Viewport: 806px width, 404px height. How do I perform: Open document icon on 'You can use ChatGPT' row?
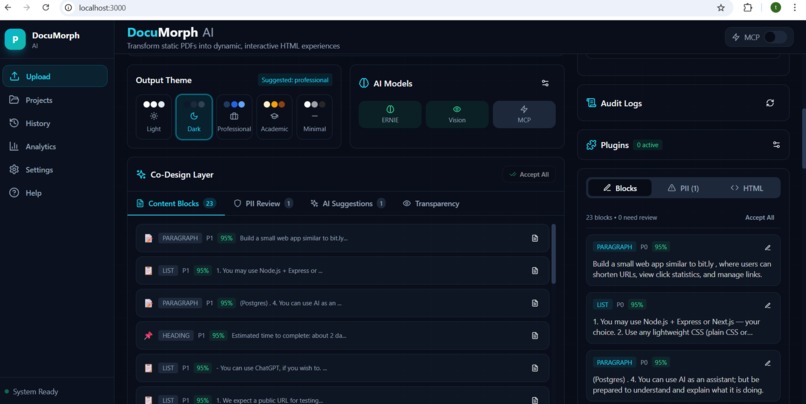[535, 368]
